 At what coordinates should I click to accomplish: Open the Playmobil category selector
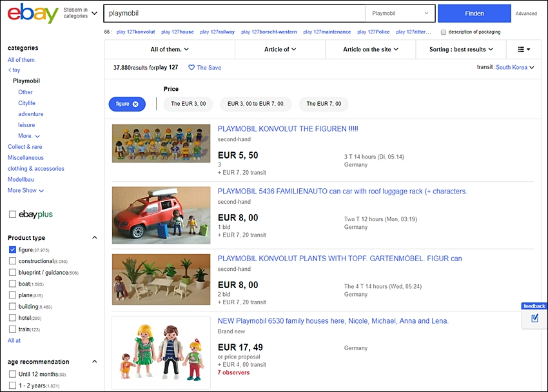tap(400, 14)
